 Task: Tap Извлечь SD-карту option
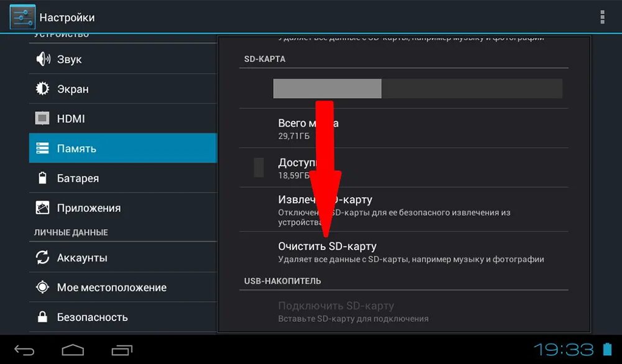click(x=404, y=209)
